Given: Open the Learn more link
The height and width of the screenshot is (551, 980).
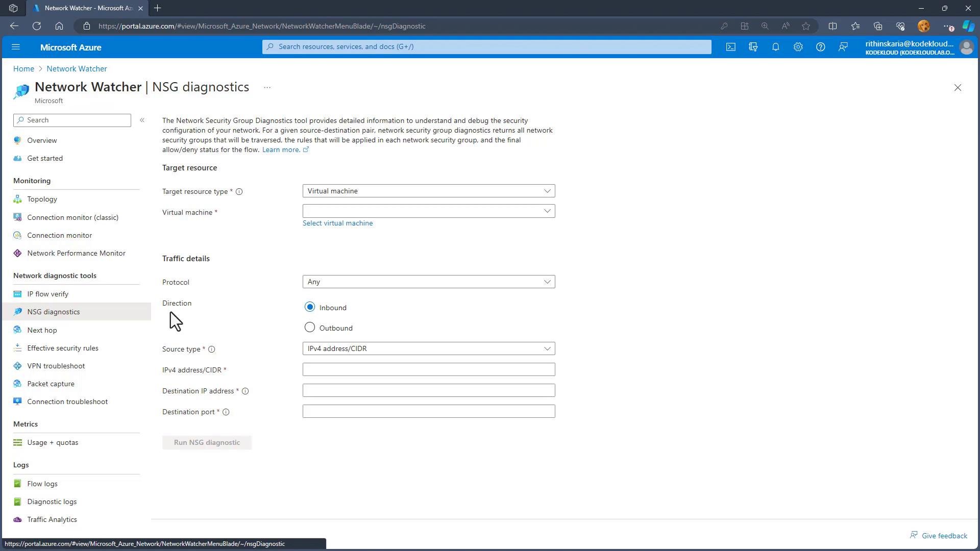Looking at the screenshot, I should point(285,149).
